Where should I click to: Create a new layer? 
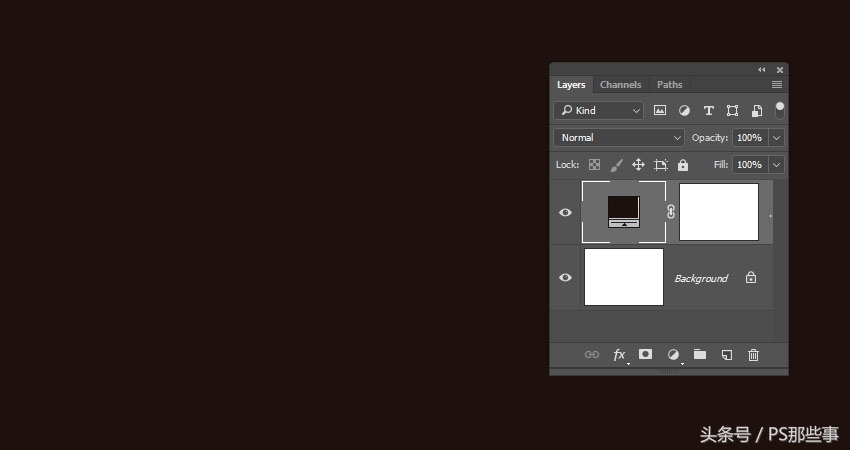click(727, 355)
